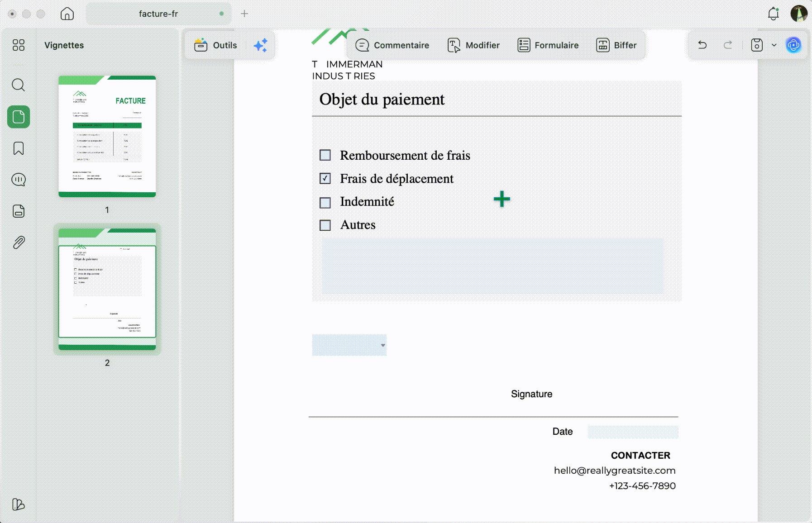Open the blue combo box on the page
812x523 pixels.
click(x=349, y=345)
